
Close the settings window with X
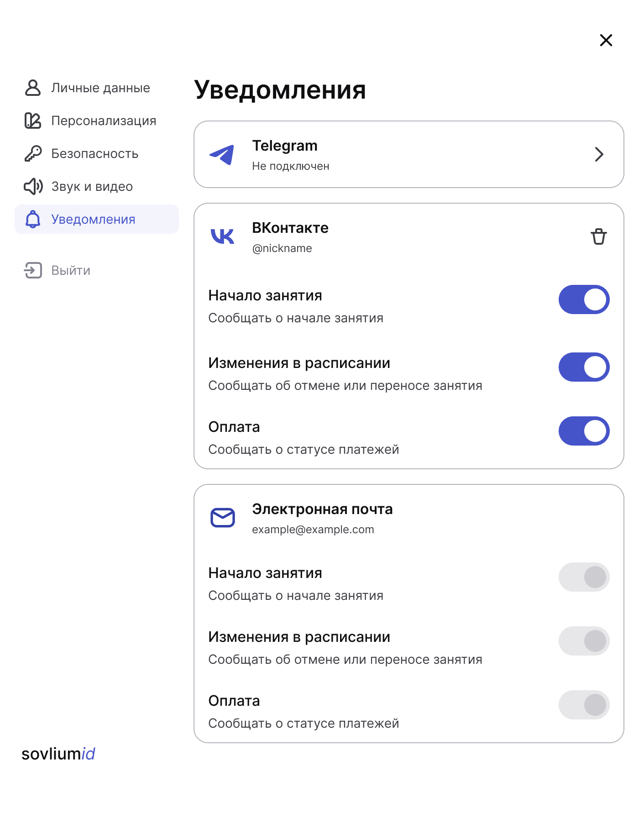click(606, 40)
